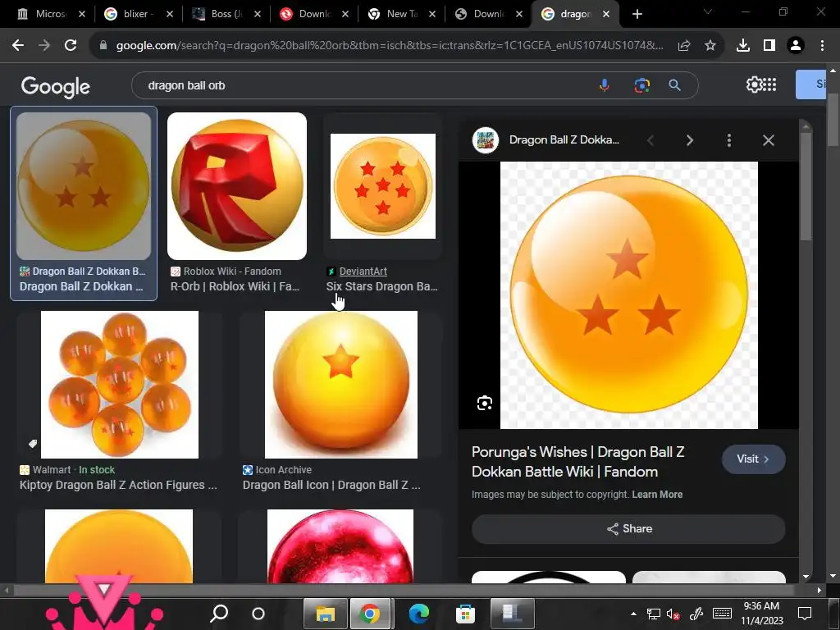Screen dimensions: 840x630
Task: Open Google quick settings gear
Action: pos(754,84)
